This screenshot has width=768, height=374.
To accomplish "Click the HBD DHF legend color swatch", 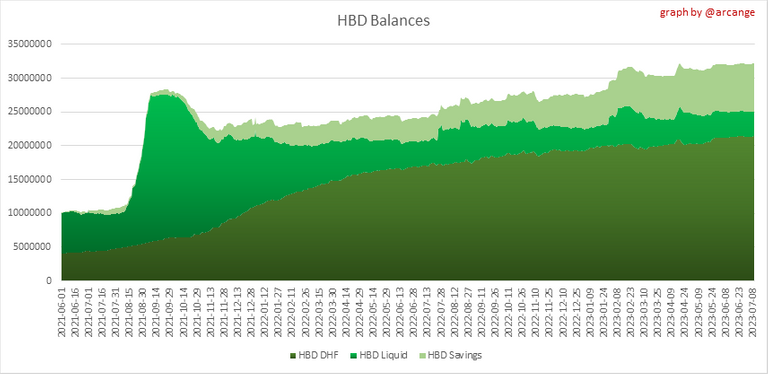I will pyautogui.click(x=293, y=355).
